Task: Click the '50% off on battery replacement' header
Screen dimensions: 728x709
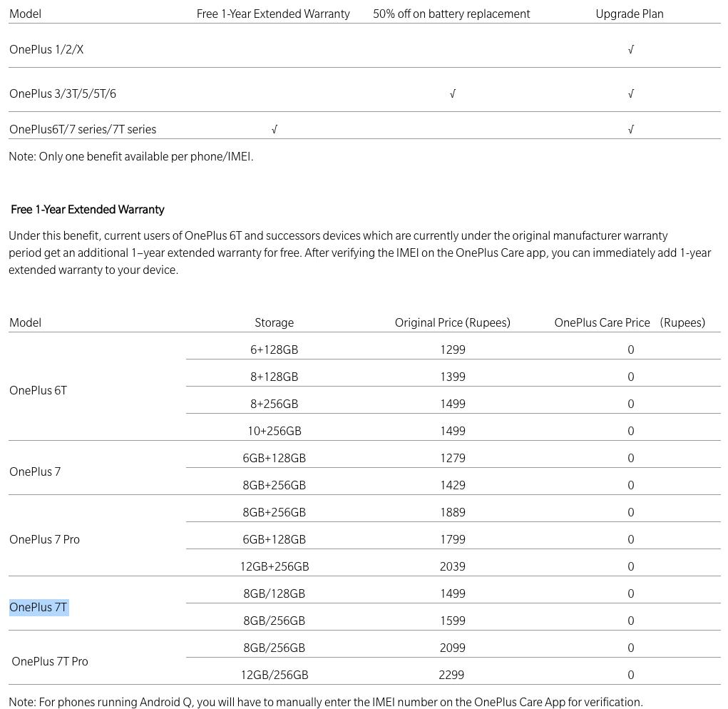Action: click(x=451, y=14)
